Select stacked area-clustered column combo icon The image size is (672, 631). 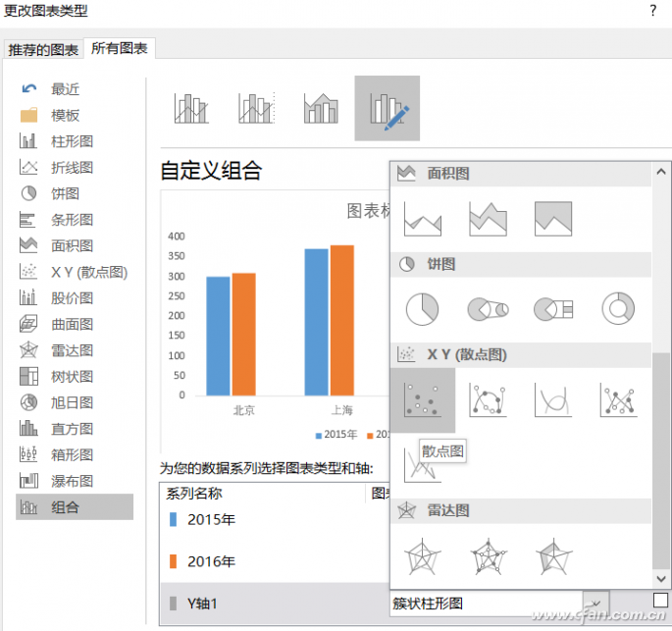(321, 108)
